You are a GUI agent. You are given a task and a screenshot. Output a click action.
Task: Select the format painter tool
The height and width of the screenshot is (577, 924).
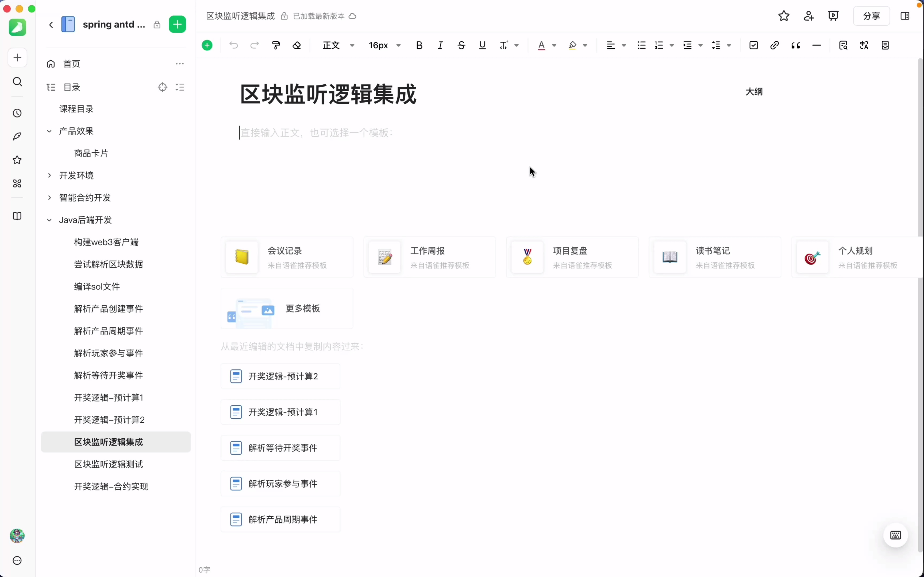coord(276,45)
